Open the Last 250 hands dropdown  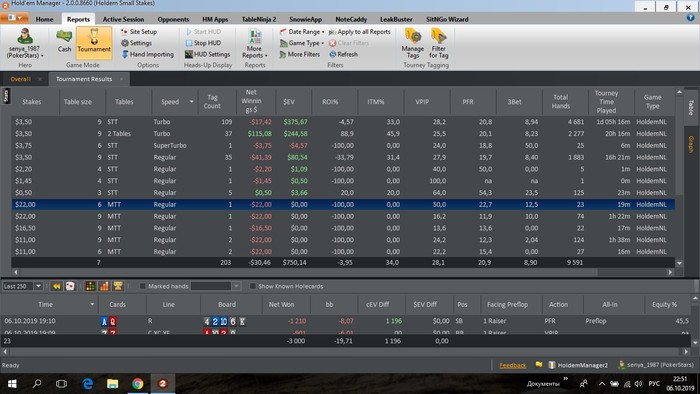[x=38, y=286]
